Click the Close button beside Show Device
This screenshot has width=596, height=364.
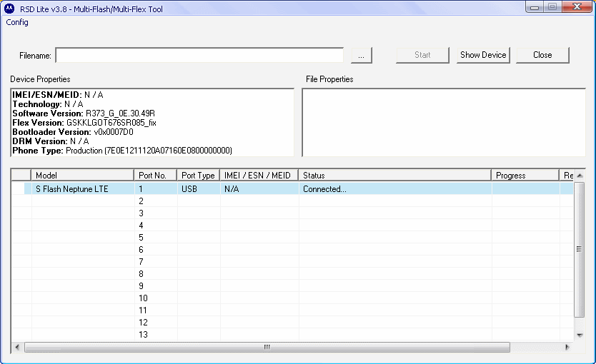click(x=542, y=55)
